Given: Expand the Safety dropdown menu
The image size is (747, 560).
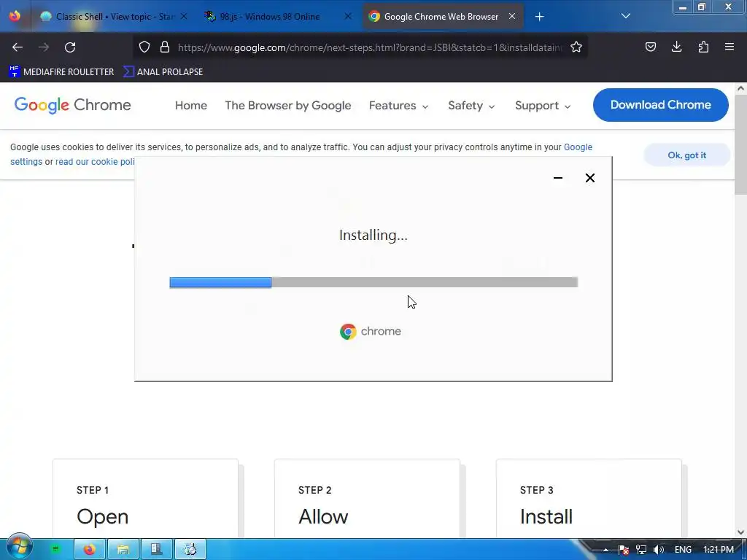Looking at the screenshot, I should [x=471, y=105].
